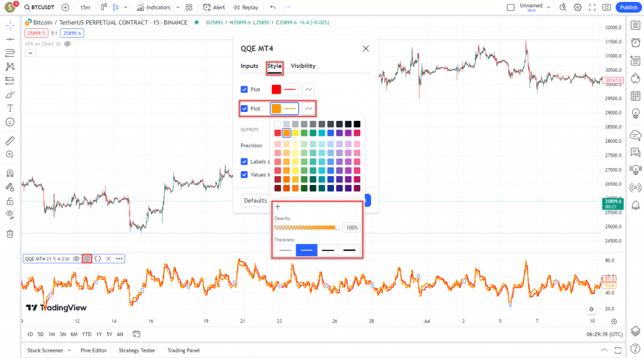The width and height of the screenshot is (644, 358).
Task: Open the Trading Panel tab
Action: (x=183, y=350)
